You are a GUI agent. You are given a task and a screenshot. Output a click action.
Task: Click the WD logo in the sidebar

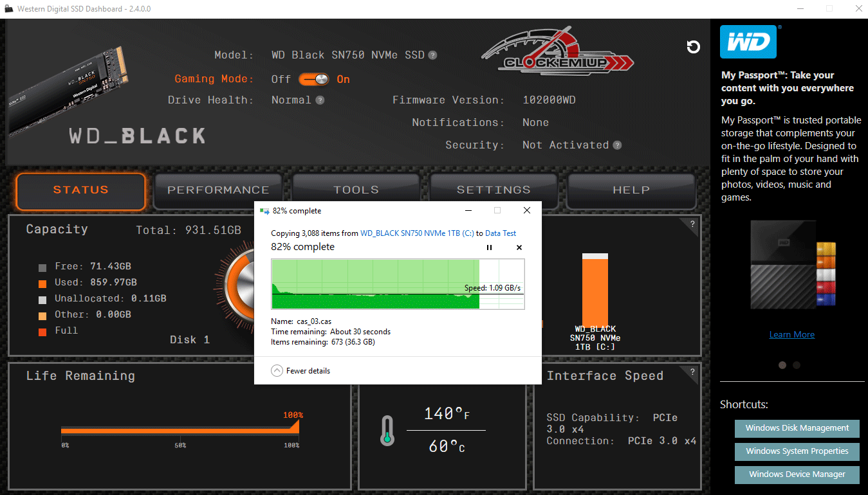(x=748, y=42)
